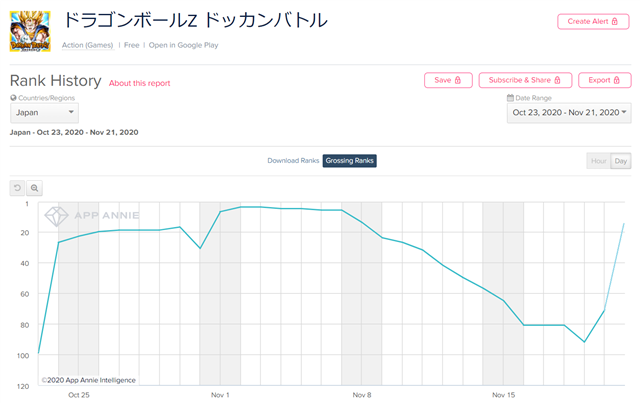Follow the Open in Google Play link
Viewport: 640px width, 403px height.
(183, 45)
